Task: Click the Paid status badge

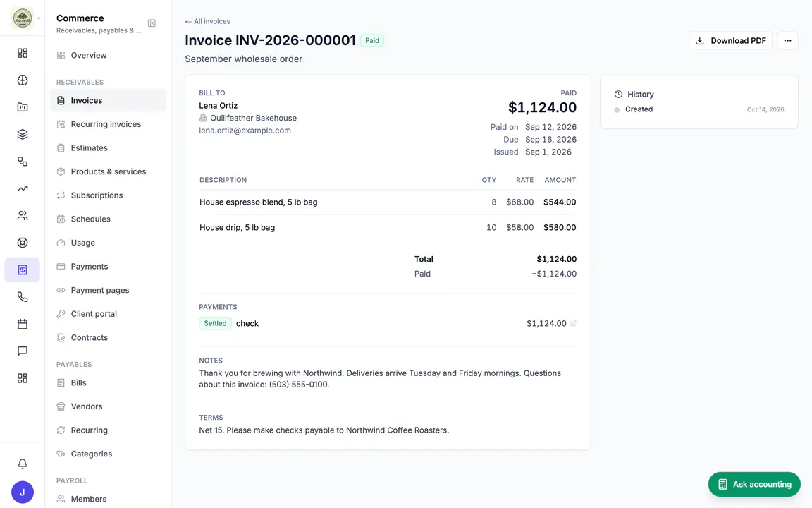Action: point(372,40)
